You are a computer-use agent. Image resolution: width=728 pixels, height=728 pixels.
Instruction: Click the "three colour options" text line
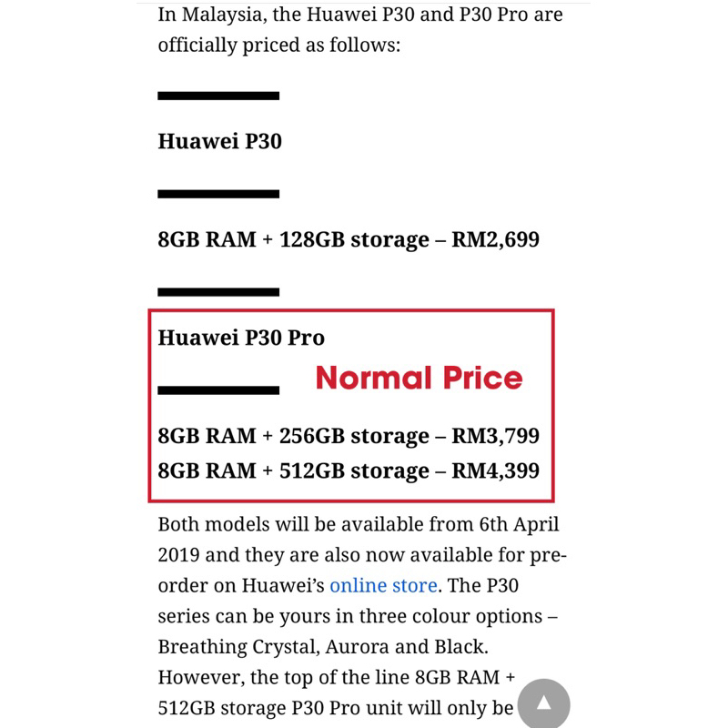(x=358, y=616)
